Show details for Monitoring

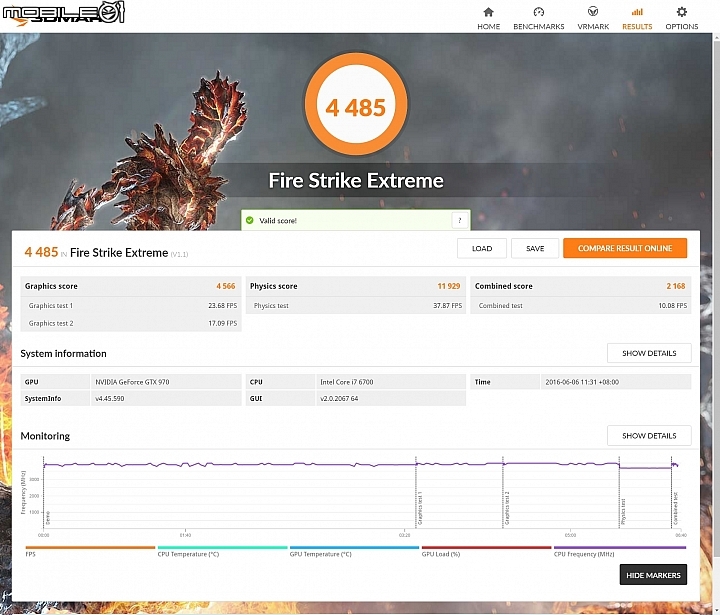coord(649,435)
